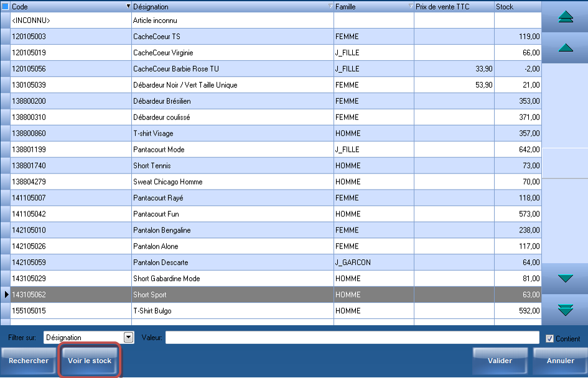Toggle the Contient checkbox

coord(549,339)
